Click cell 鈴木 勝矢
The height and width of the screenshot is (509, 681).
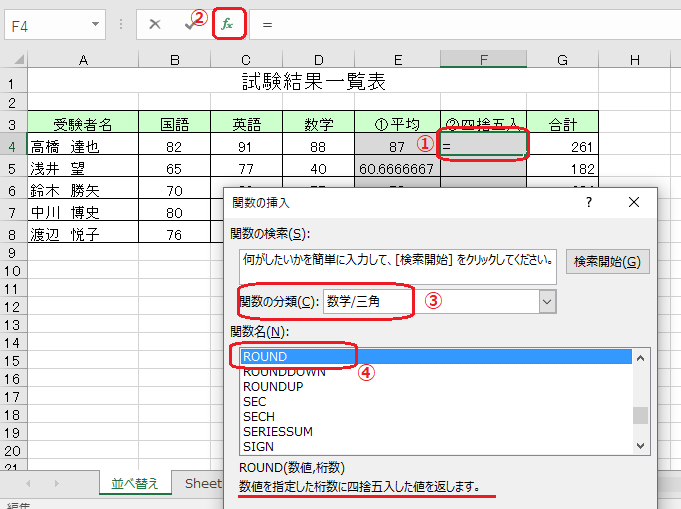[x=83, y=190]
